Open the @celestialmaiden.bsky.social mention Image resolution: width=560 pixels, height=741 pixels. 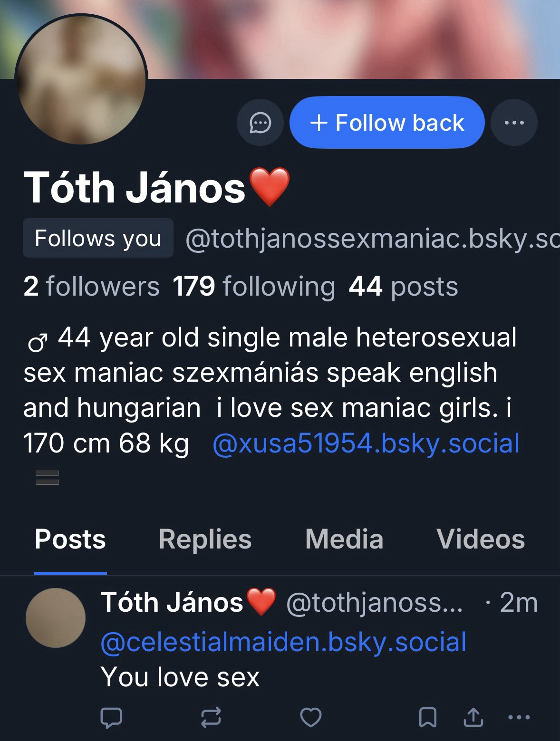(283, 642)
